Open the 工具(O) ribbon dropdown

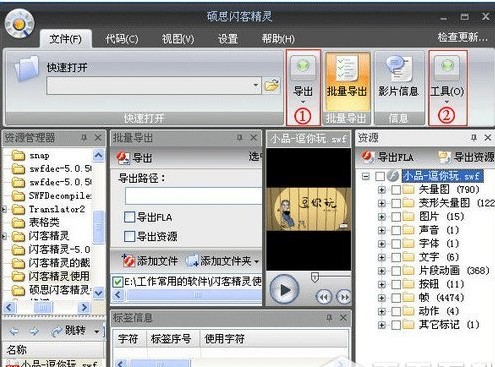[x=447, y=80]
